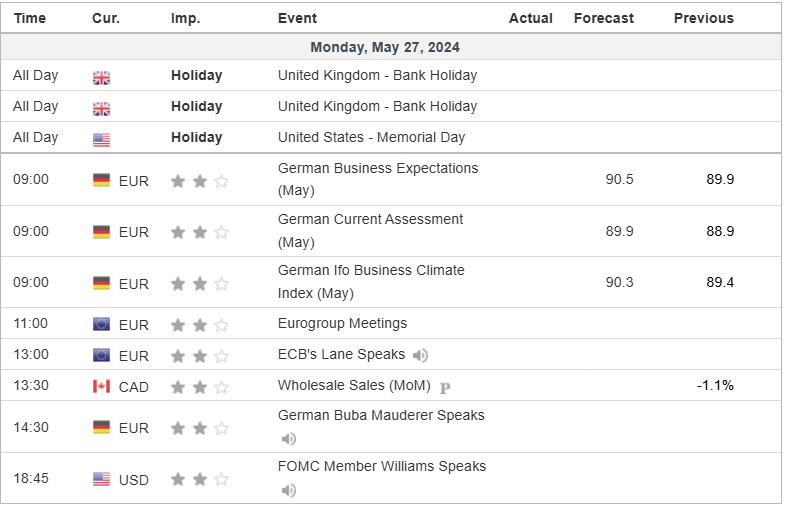Click the US flag in the FOMC Williams row
The image size is (793, 511).
click(101, 479)
